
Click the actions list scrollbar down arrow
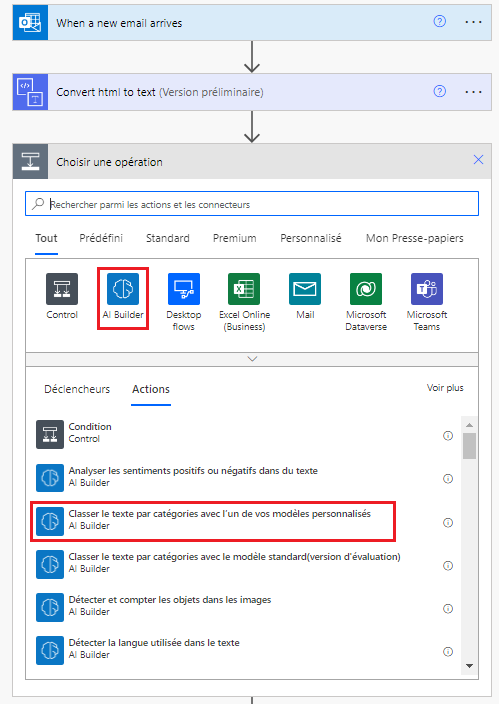469,666
